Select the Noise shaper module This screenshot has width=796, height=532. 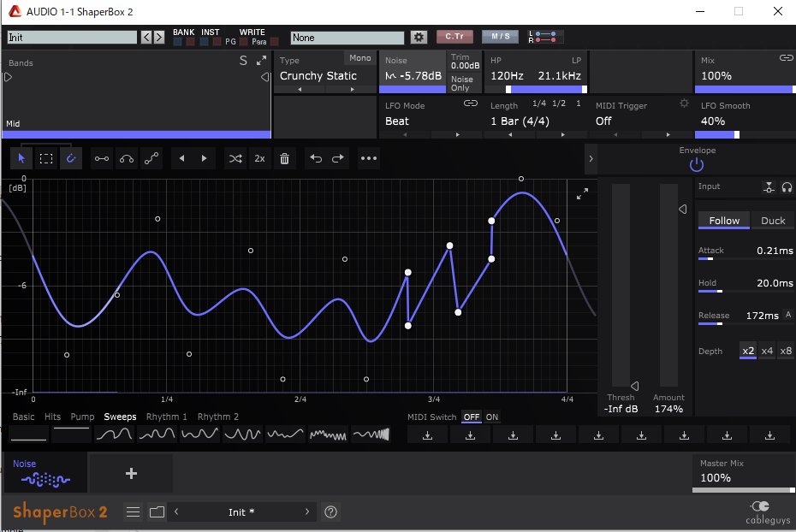45,473
